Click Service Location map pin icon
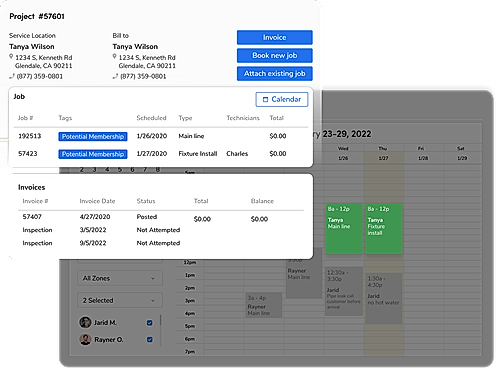 11,57
